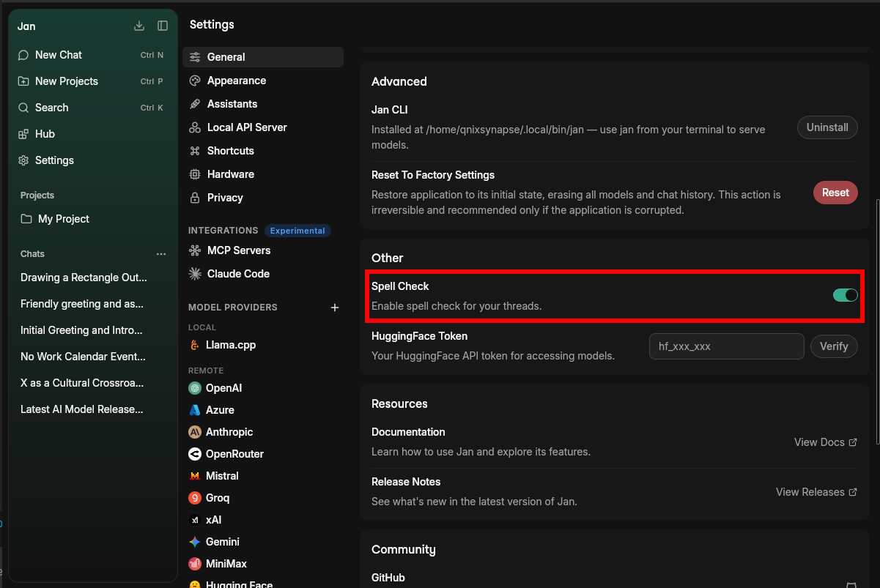Screen dimensions: 880x588
Task: Click the Azure logo icon
Action: (x=195, y=410)
